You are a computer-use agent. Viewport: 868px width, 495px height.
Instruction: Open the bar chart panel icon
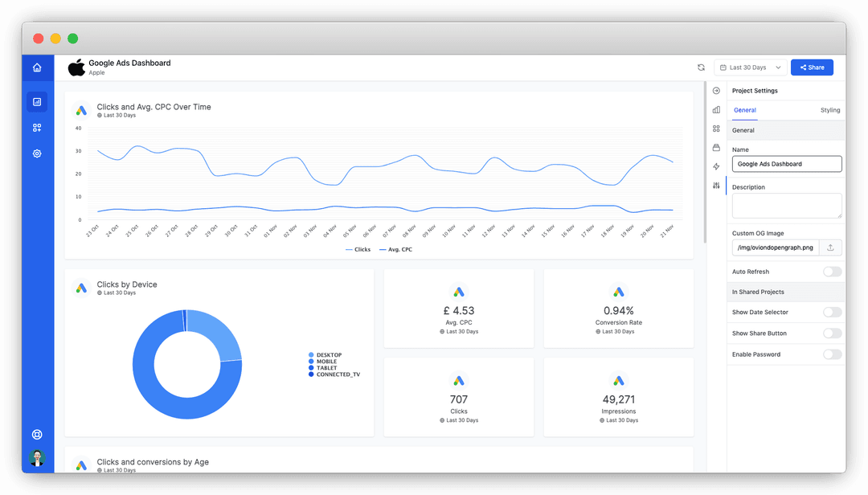point(716,109)
